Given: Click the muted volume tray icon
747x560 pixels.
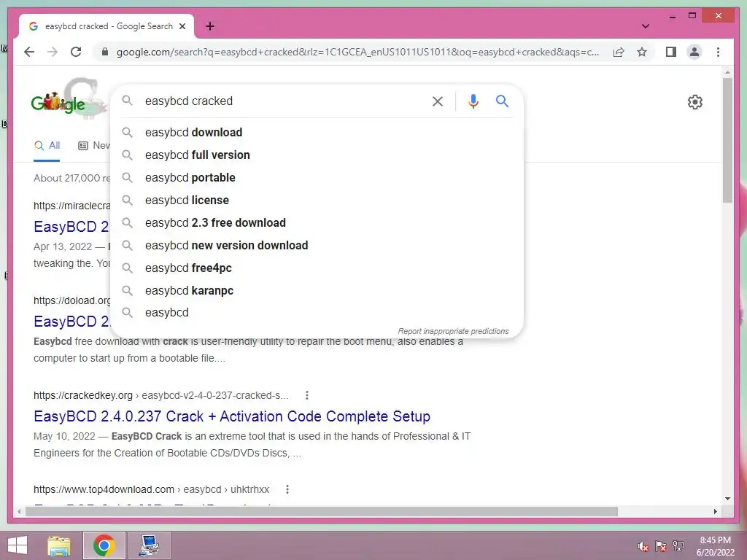Looking at the screenshot, I should click(643, 546).
